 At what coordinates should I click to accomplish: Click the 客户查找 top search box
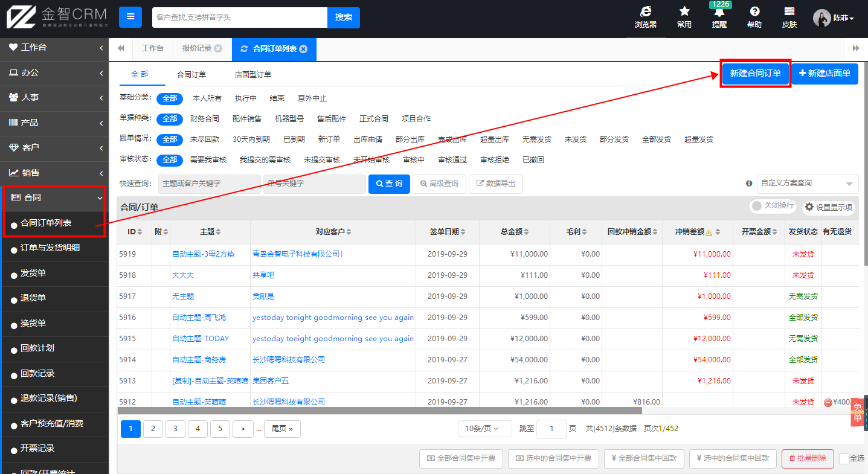click(x=240, y=18)
